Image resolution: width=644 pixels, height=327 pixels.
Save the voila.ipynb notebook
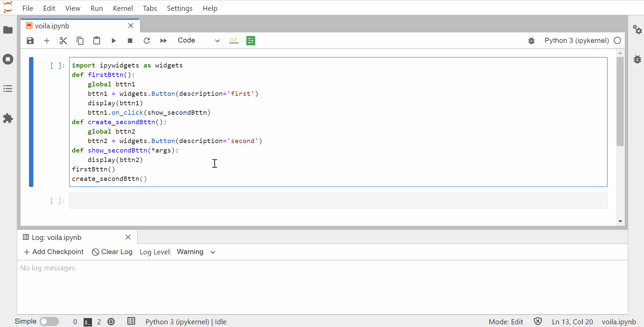[x=30, y=40]
